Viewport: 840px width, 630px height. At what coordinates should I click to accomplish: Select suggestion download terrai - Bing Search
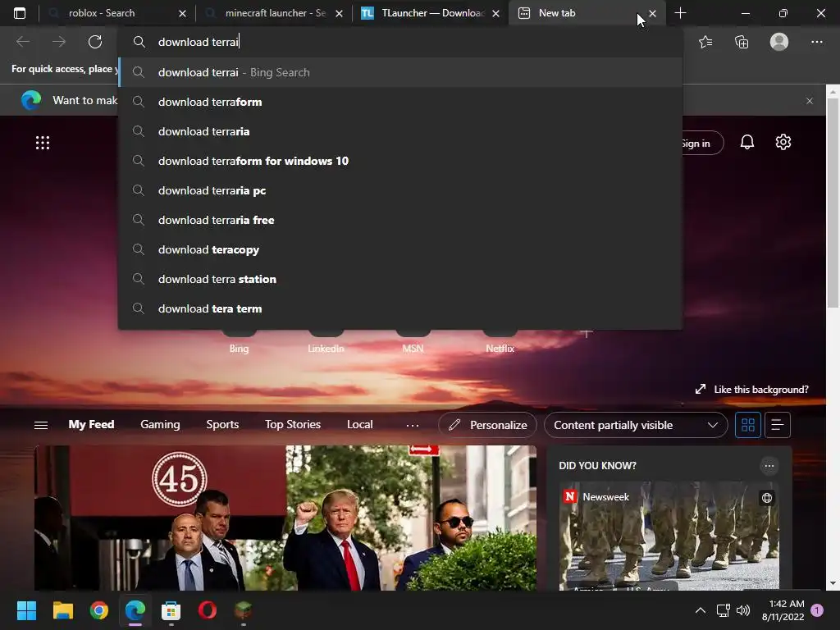pyautogui.click(x=400, y=72)
